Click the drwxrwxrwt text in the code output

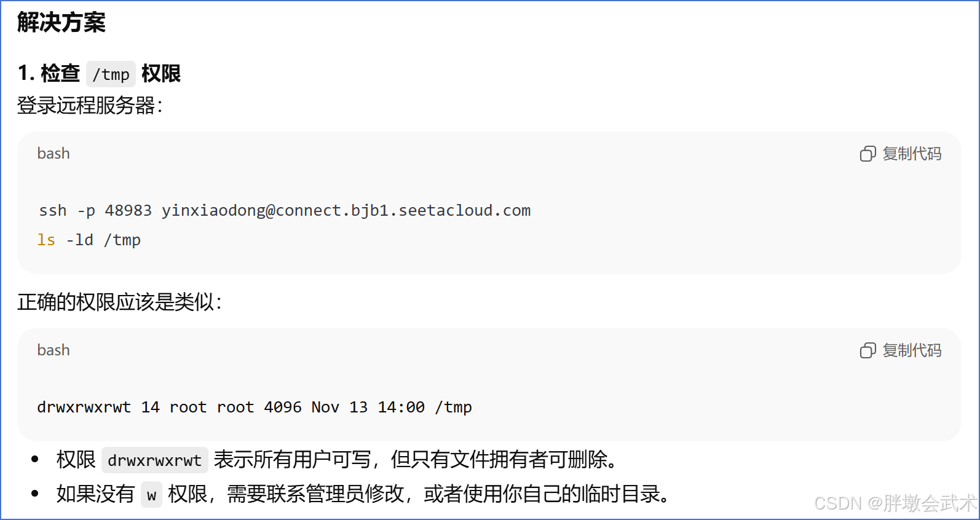(84, 408)
